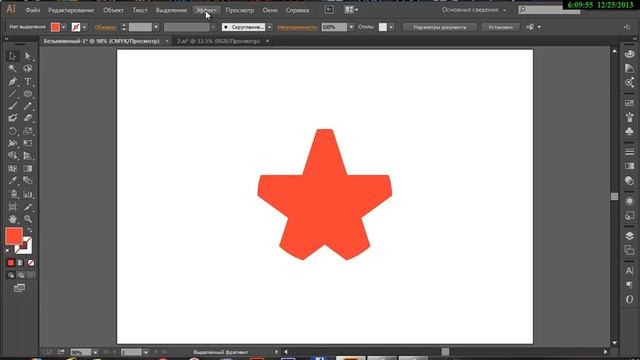
Task: Open the Выделение menu
Action: tap(171, 10)
